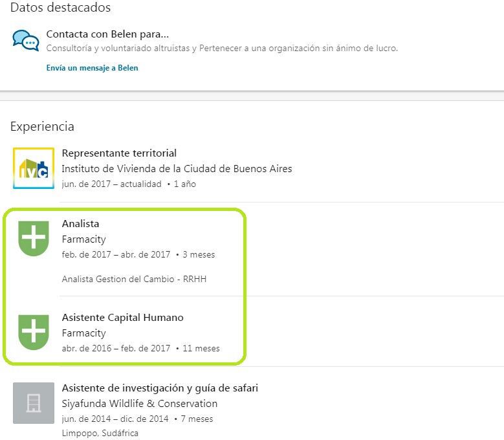Click the chat bubbles message icon
The width and height of the screenshot is (504, 440).
click(x=26, y=40)
